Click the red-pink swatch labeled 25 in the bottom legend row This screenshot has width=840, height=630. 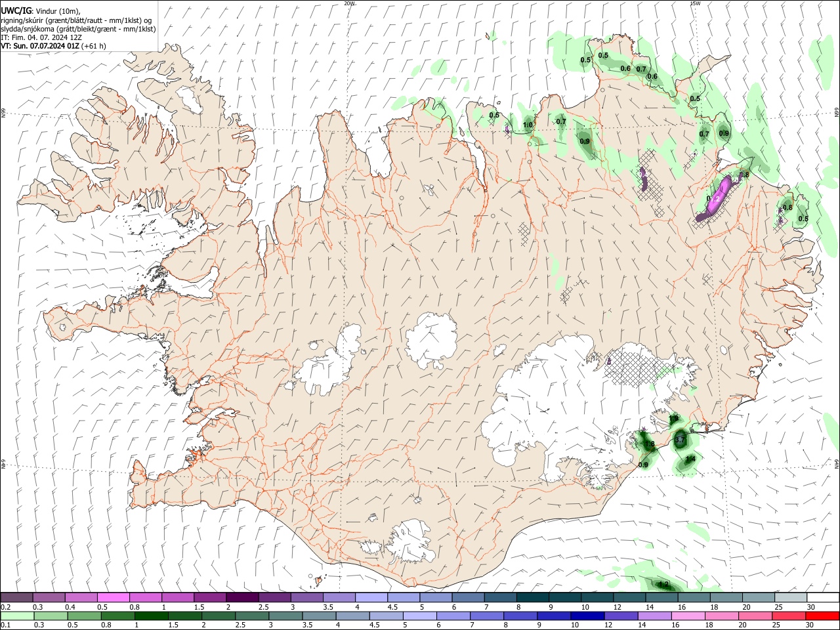tap(789, 616)
